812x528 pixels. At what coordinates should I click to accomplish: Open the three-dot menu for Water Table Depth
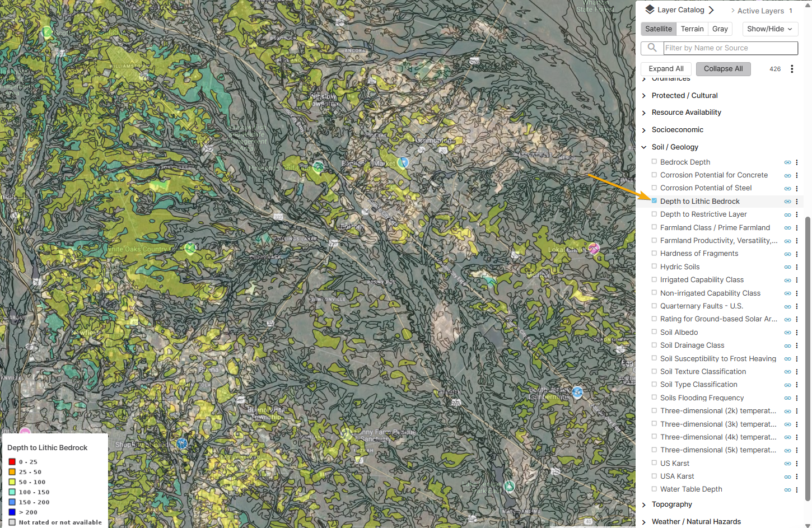pos(796,489)
